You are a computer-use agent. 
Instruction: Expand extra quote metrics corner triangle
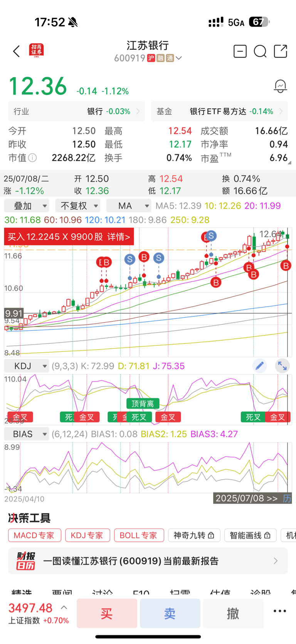point(289,163)
